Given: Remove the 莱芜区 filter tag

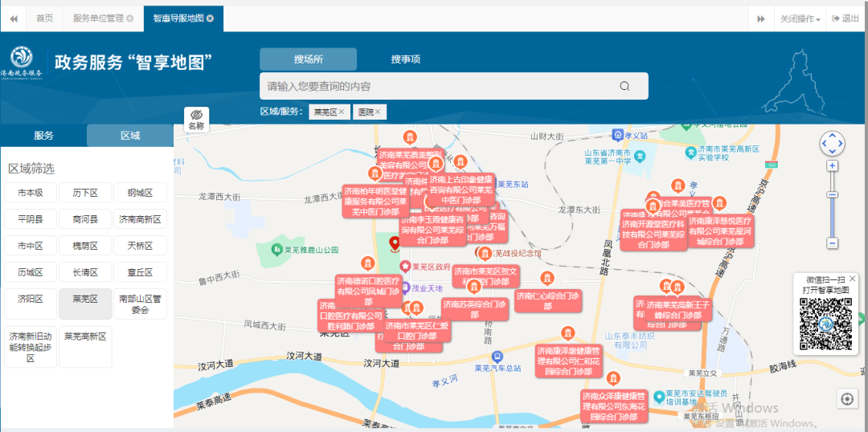Looking at the screenshot, I should (342, 112).
